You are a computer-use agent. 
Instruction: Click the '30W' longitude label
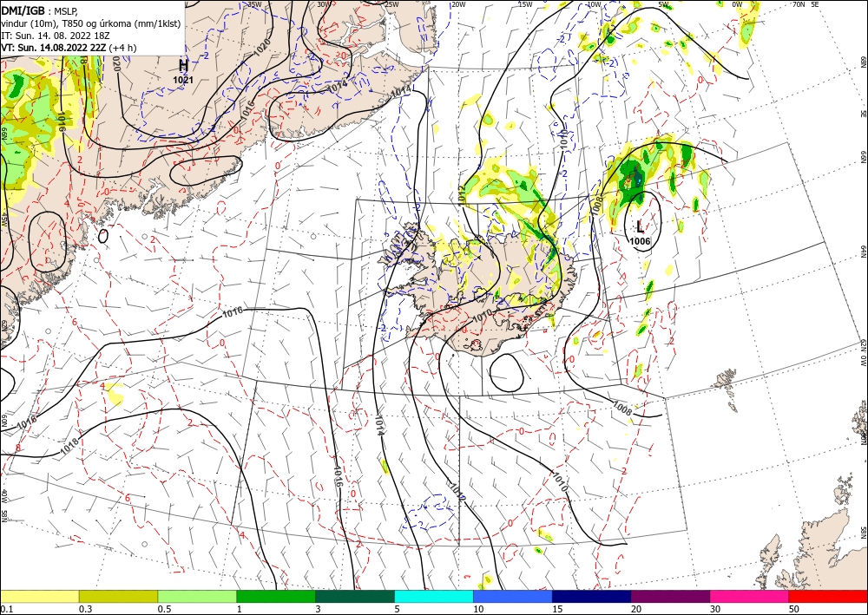pyautogui.click(x=323, y=4)
